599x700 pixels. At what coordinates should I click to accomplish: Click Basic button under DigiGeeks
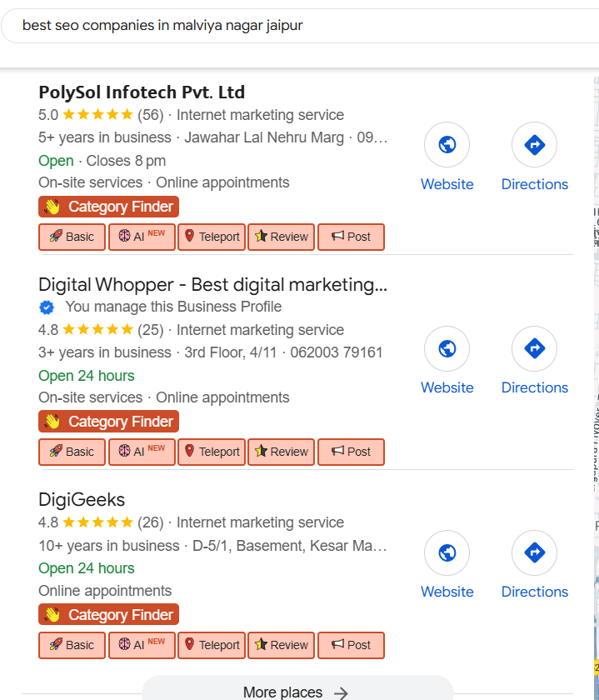[x=72, y=645]
